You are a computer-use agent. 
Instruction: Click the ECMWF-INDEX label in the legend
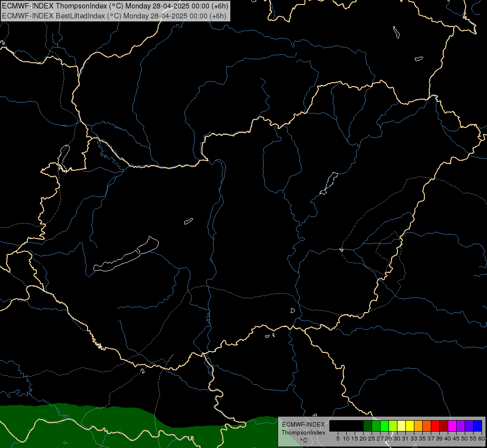coord(303,425)
